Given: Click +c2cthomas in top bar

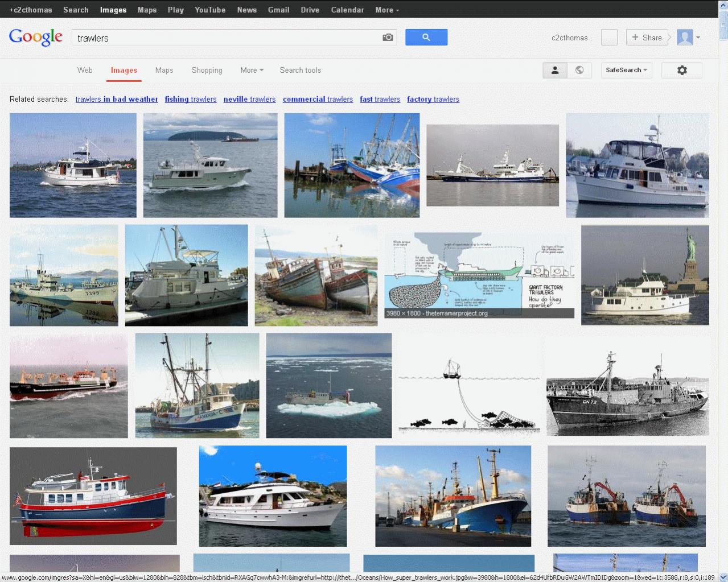Looking at the screenshot, I should click(31, 10).
